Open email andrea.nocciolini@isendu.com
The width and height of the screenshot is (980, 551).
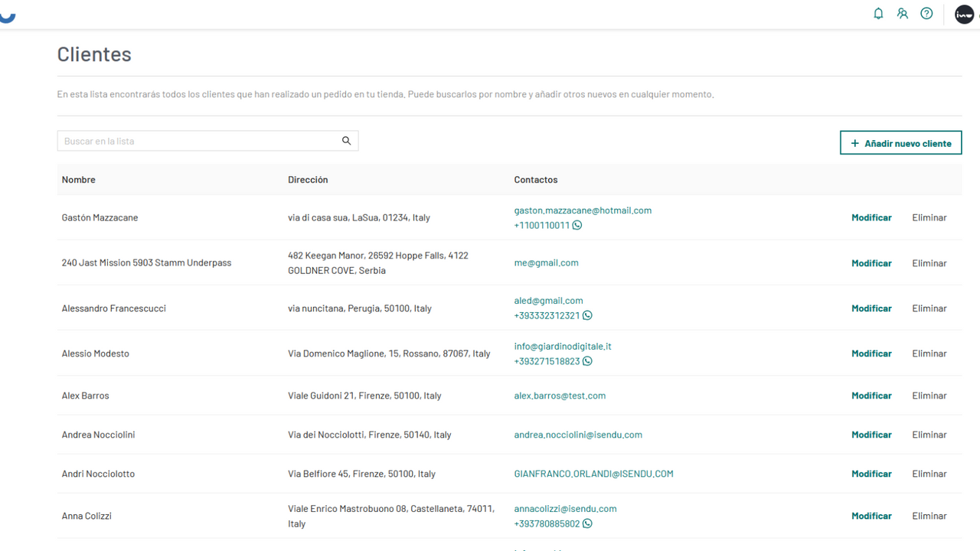click(578, 435)
